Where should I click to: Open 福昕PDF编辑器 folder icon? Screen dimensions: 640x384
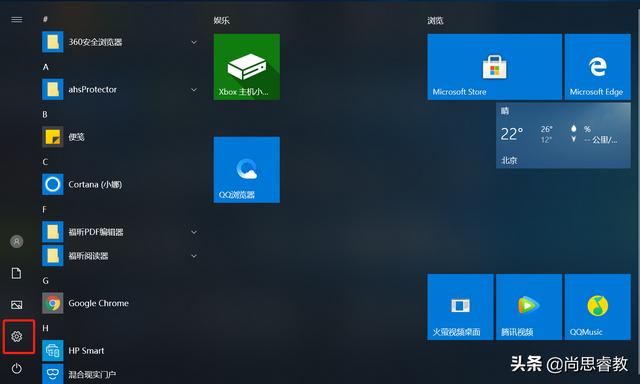pos(53,232)
